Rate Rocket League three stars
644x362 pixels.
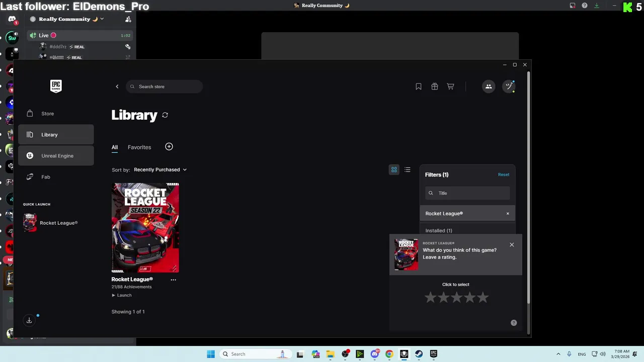[x=456, y=298]
